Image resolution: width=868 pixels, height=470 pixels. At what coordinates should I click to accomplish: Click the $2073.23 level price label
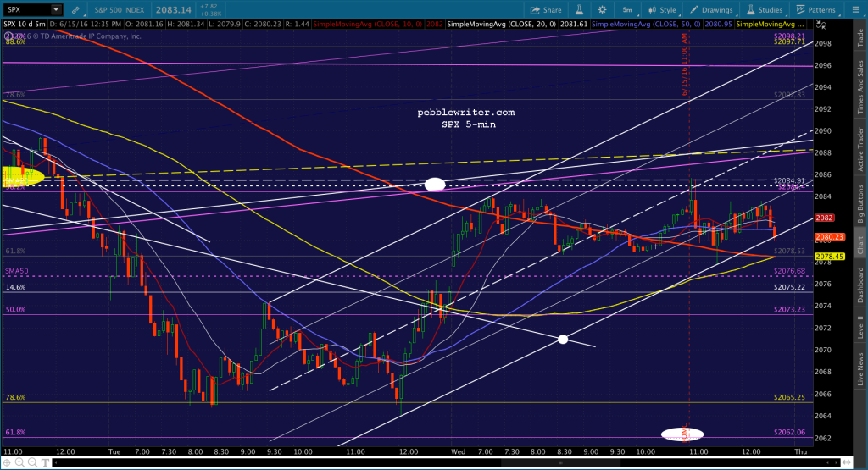click(x=789, y=309)
